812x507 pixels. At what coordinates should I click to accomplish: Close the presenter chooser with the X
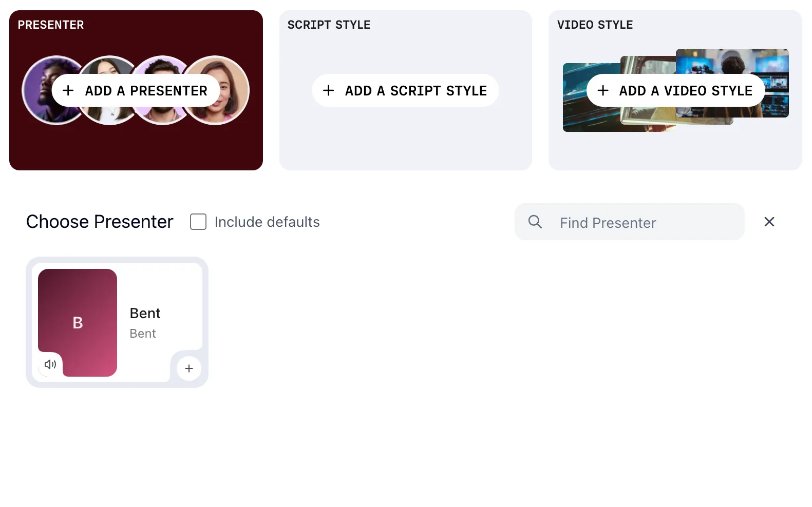(769, 222)
